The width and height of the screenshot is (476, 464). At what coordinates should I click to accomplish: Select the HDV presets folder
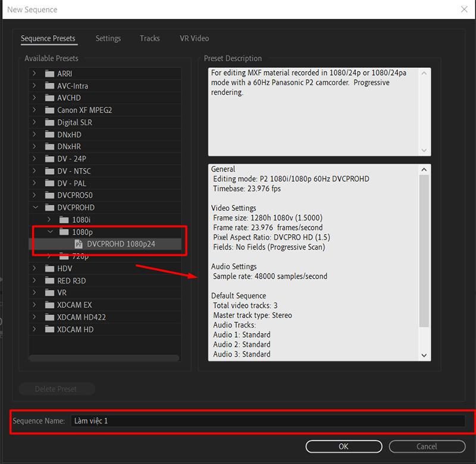[51, 268]
